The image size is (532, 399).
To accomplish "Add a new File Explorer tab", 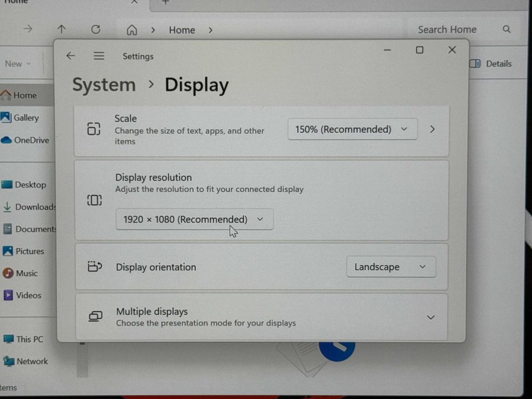I will [165, 2].
